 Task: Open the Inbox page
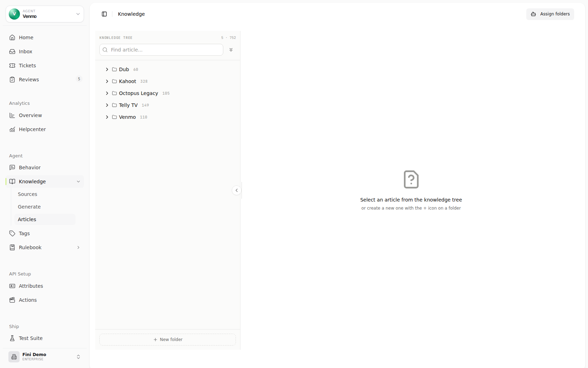[x=45, y=52]
